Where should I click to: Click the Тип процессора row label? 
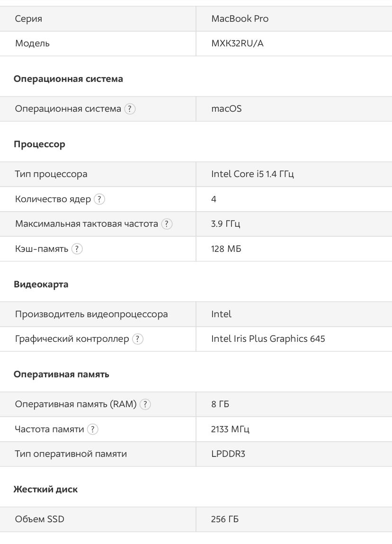pyautogui.click(x=51, y=174)
